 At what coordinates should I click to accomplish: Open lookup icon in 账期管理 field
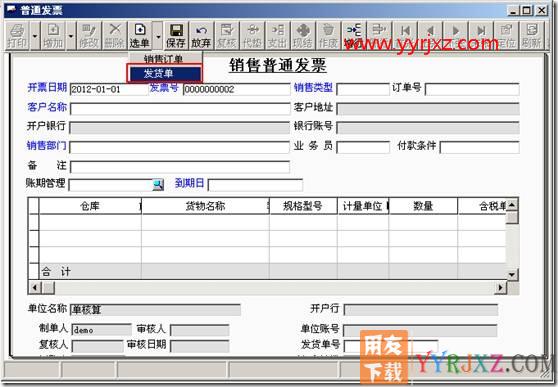(158, 185)
